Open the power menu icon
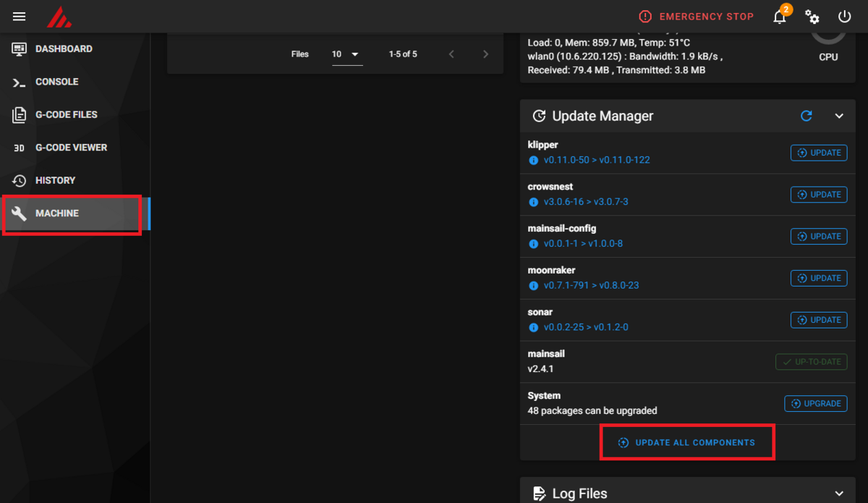The image size is (868, 503). (x=845, y=17)
